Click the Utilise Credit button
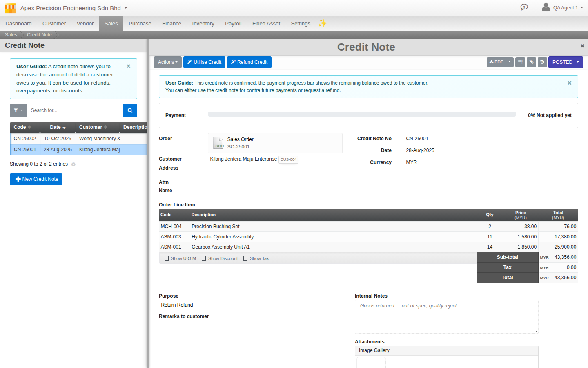This screenshot has height=368, width=588. click(204, 62)
